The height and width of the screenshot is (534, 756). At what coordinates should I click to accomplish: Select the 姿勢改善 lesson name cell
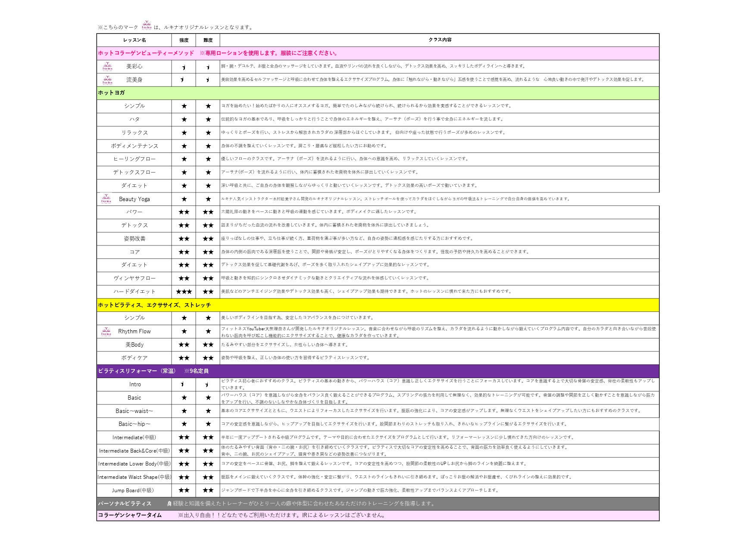click(134, 239)
